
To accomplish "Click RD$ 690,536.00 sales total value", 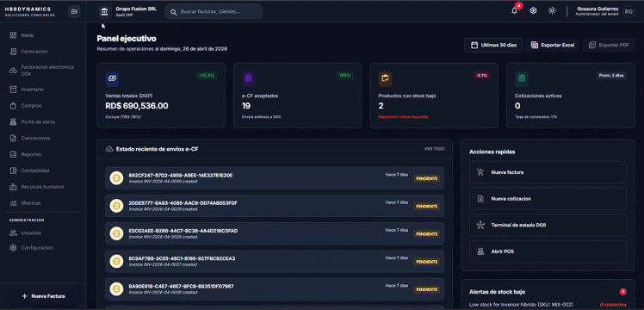I will 137,106.
